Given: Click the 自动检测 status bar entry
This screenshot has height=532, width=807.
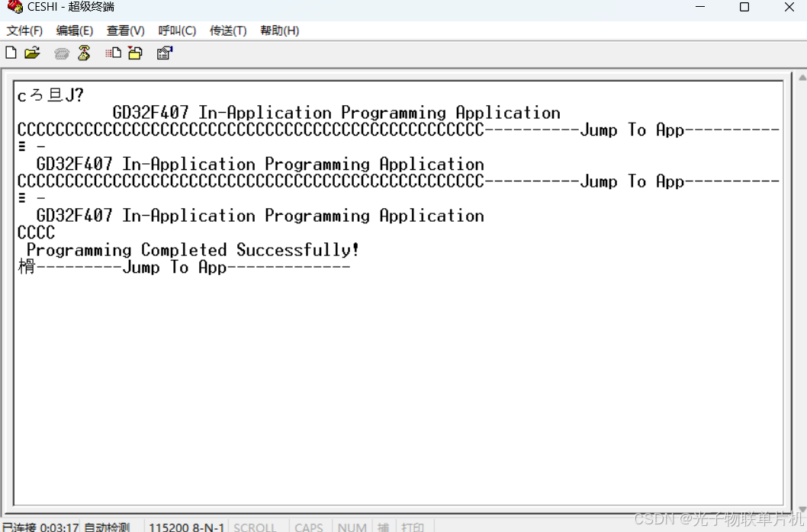Looking at the screenshot, I should tap(107, 527).
